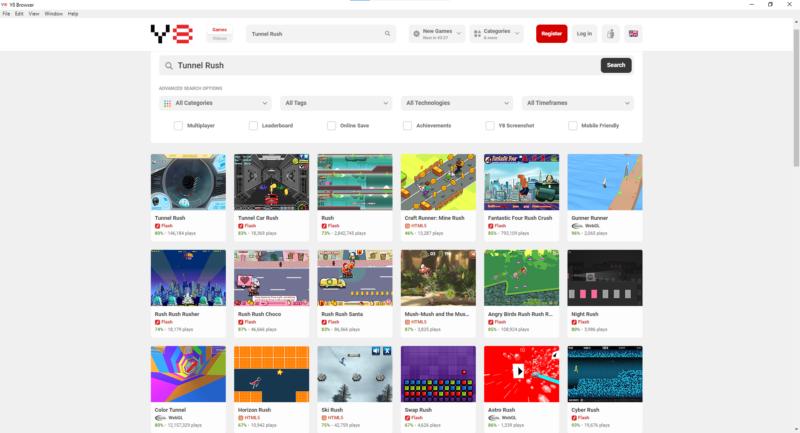Open the All Timeframes dropdown
Image resolution: width=800 pixels, height=433 pixels.
(x=578, y=103)
